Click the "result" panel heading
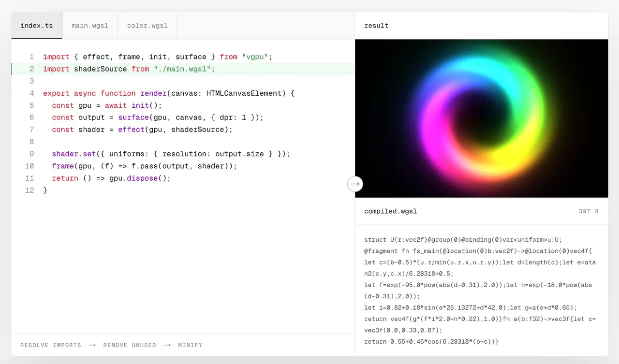This screenshot has width=619, height=364. point(376,26)
